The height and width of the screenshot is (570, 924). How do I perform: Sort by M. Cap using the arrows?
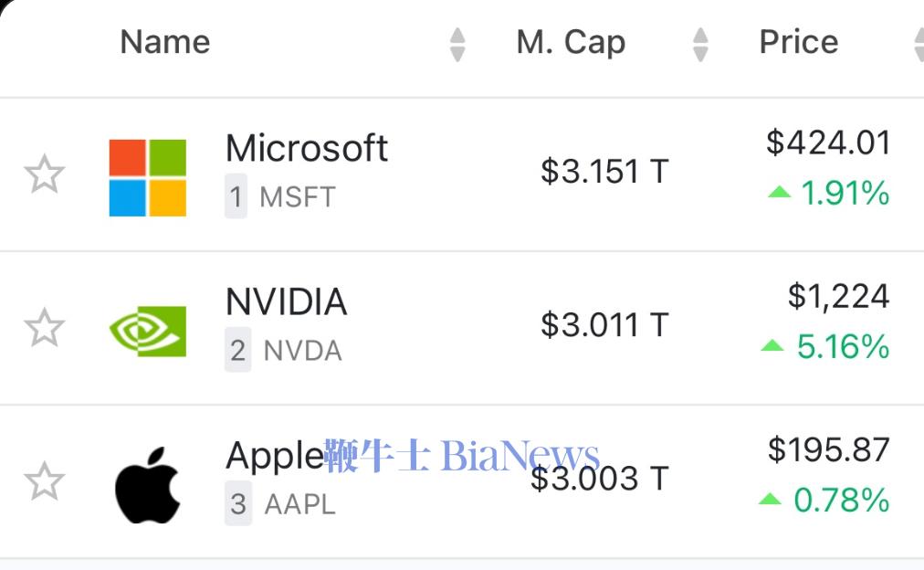(x=700, y=44)
